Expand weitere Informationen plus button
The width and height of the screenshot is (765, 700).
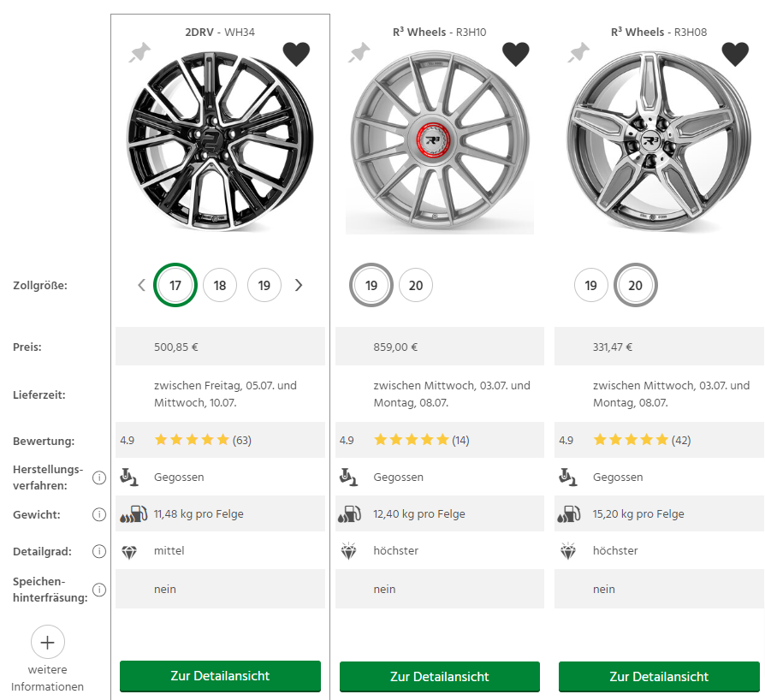coord(48,642)
